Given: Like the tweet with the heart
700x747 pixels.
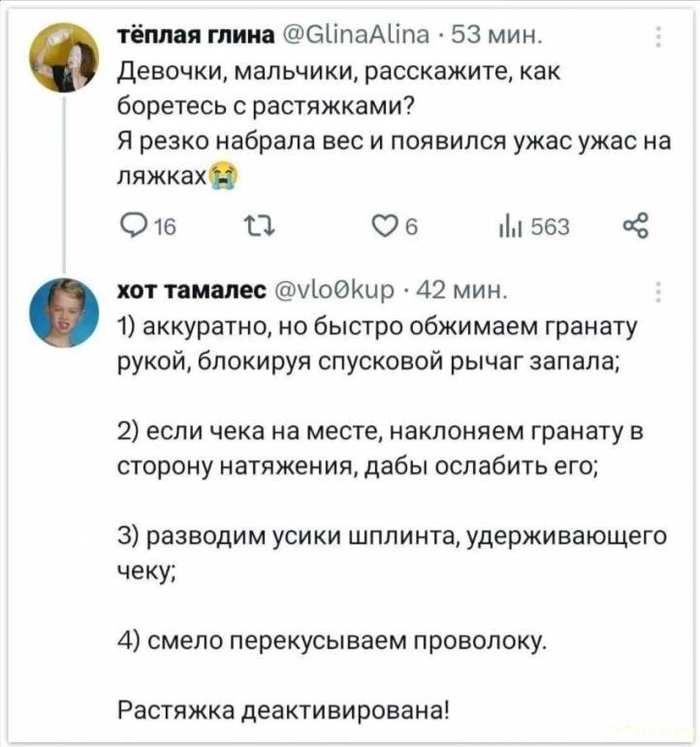Looking at the screenshot, I should point(384,228).
